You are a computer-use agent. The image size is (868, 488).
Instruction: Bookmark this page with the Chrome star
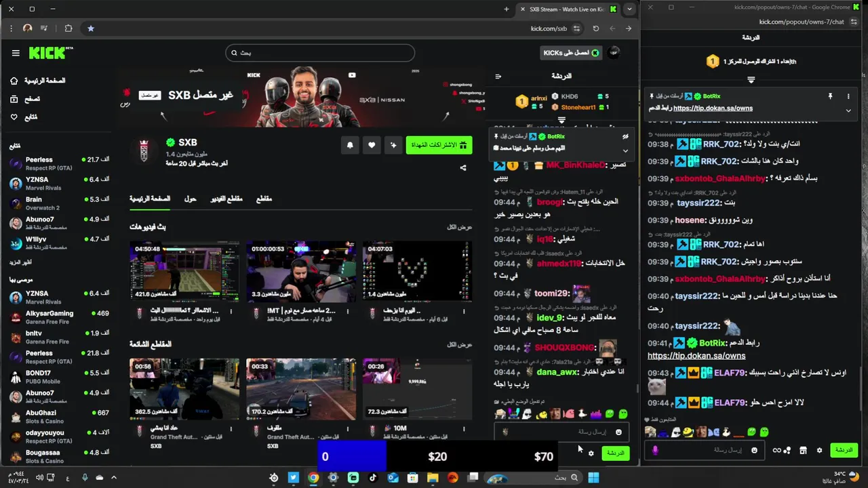tap(91, 28)
